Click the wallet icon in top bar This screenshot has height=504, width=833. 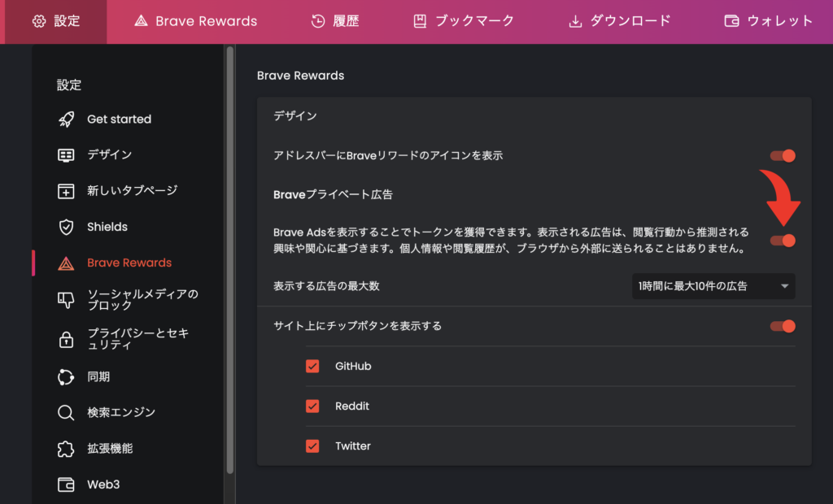pos(731,21)
